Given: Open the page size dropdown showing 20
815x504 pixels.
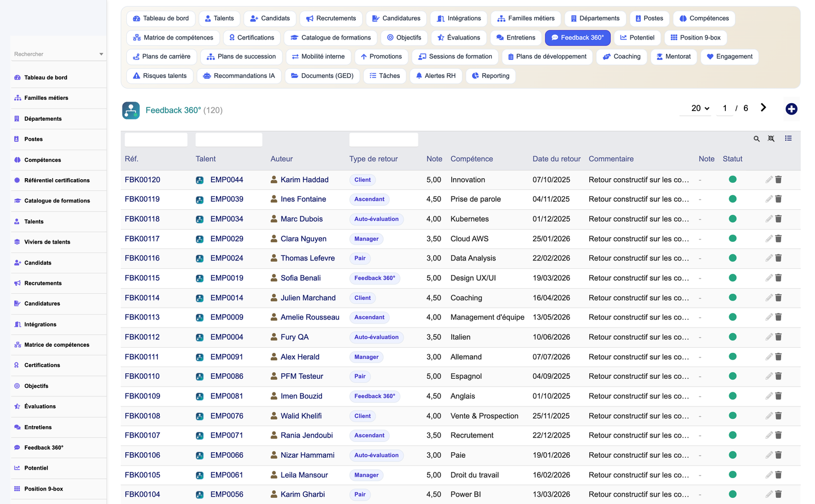Looking at the screenshot, I should tap(701, 108).
